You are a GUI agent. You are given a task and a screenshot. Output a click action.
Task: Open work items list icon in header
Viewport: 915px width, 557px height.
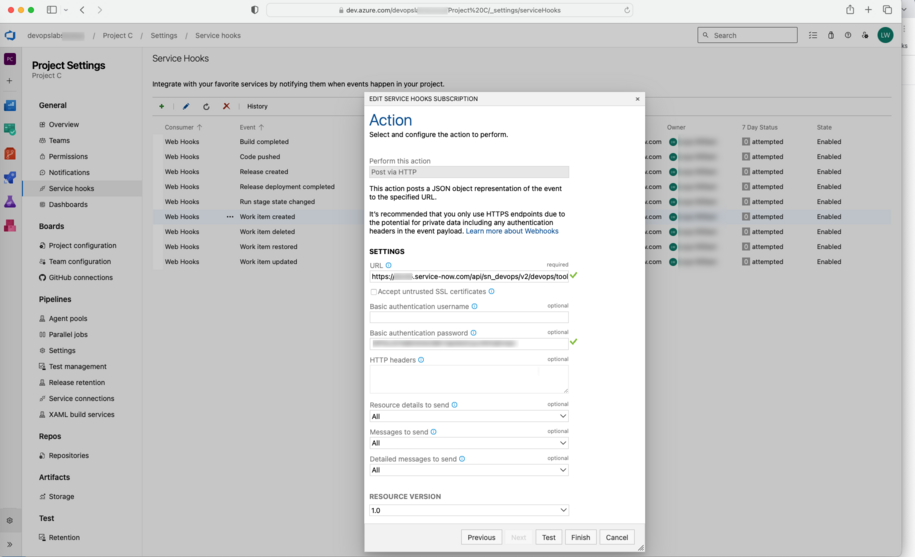coord(813,36)
